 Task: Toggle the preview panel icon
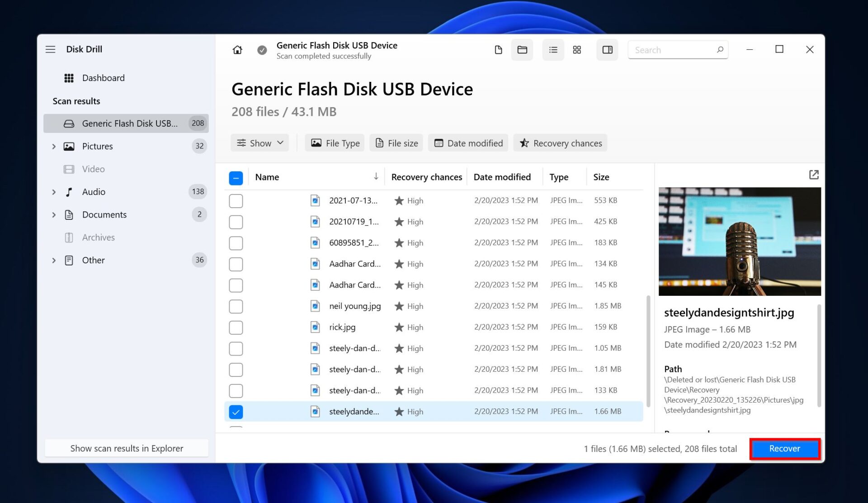coord(607,50)
